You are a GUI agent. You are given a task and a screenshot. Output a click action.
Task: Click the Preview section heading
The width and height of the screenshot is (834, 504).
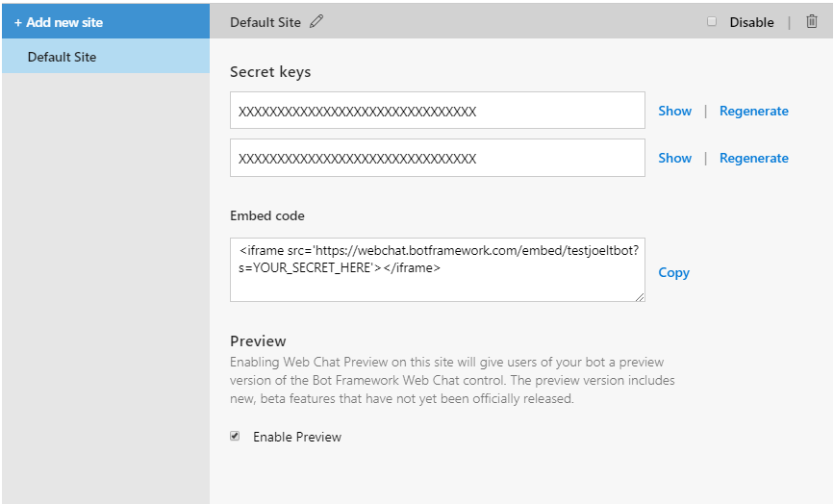click(258, 340)
